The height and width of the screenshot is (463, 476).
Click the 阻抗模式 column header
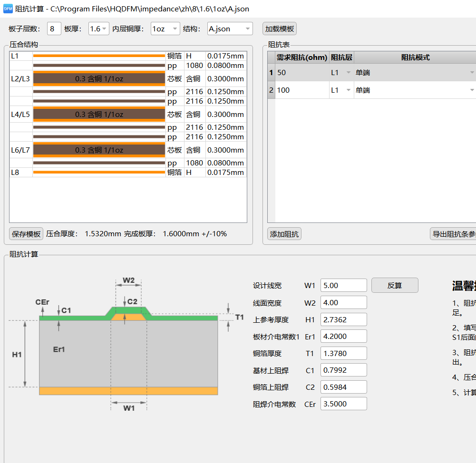click(x=415, y=58)
